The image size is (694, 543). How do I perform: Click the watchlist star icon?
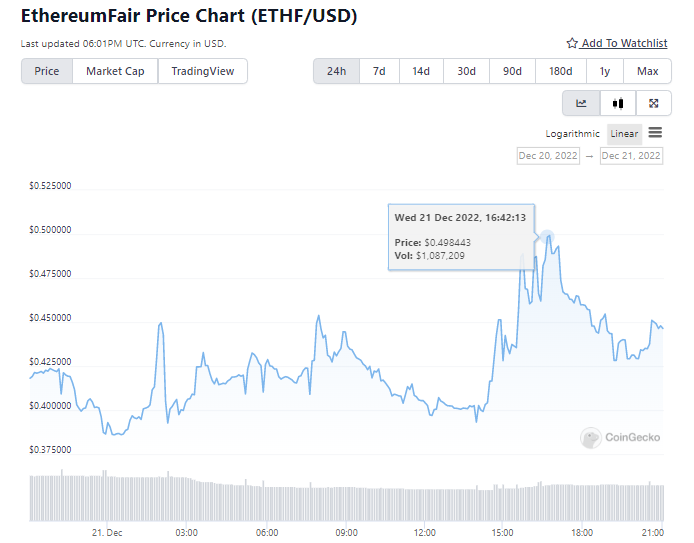click(x=572, y=44)
